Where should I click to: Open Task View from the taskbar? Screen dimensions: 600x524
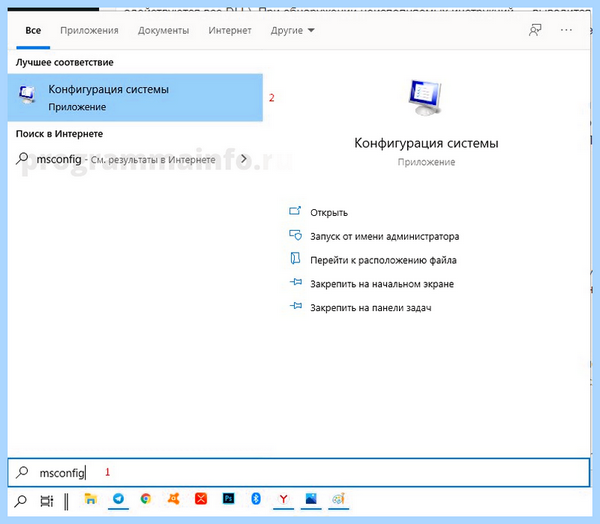(x=47, y=501)
